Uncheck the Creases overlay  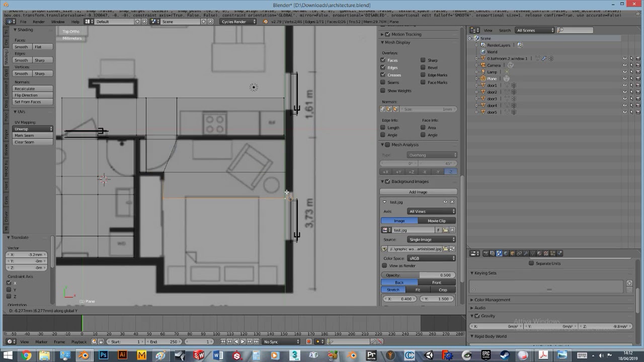tap(383, 75)
